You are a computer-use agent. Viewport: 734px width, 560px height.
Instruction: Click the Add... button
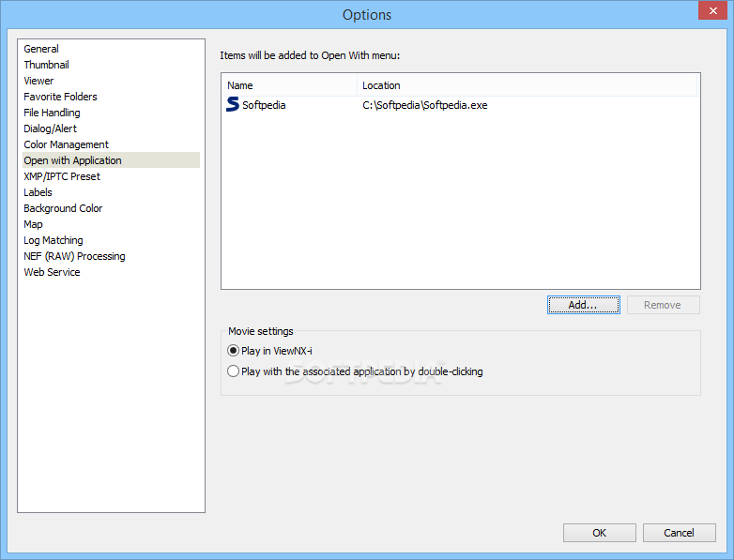coord(583,305)
